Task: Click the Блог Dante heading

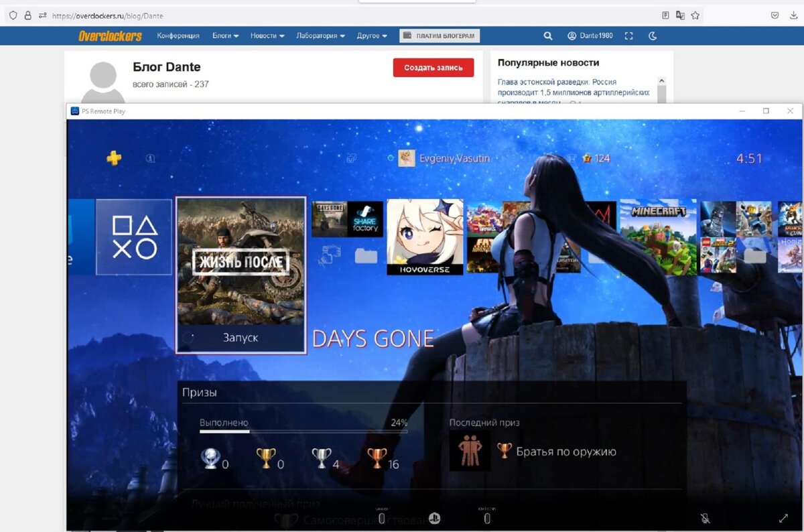Action: 167,67
